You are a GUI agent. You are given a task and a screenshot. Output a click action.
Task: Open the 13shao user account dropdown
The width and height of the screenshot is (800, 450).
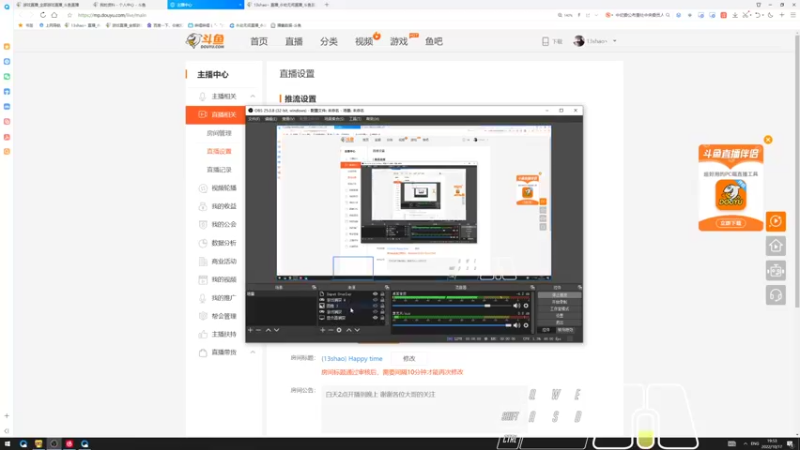click(595, 41)
